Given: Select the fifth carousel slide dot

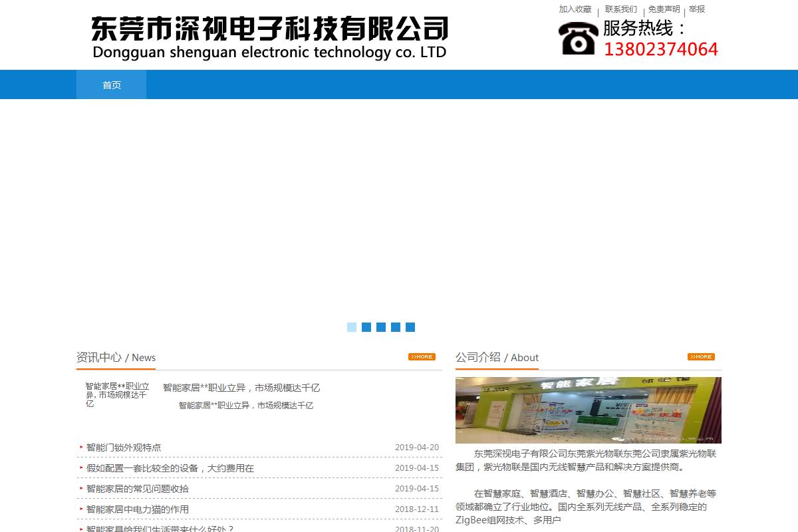Looking at the screenshot, I should pyautogui.click(x=410, y=327).
